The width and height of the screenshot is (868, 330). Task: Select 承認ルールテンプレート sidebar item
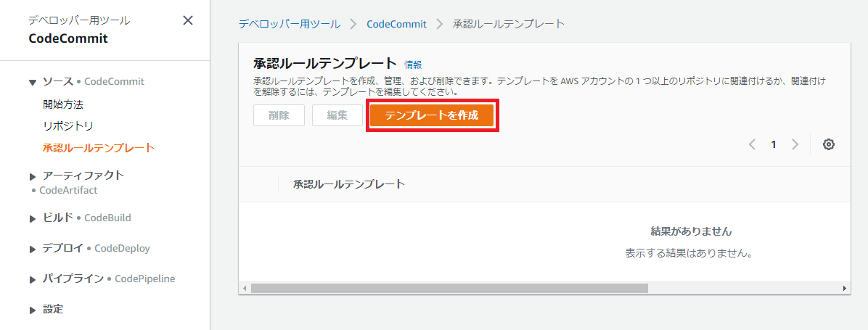(99, 148)
